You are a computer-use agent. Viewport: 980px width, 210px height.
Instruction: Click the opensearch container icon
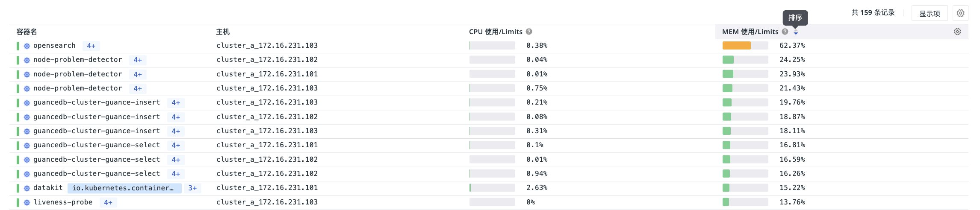27,46
